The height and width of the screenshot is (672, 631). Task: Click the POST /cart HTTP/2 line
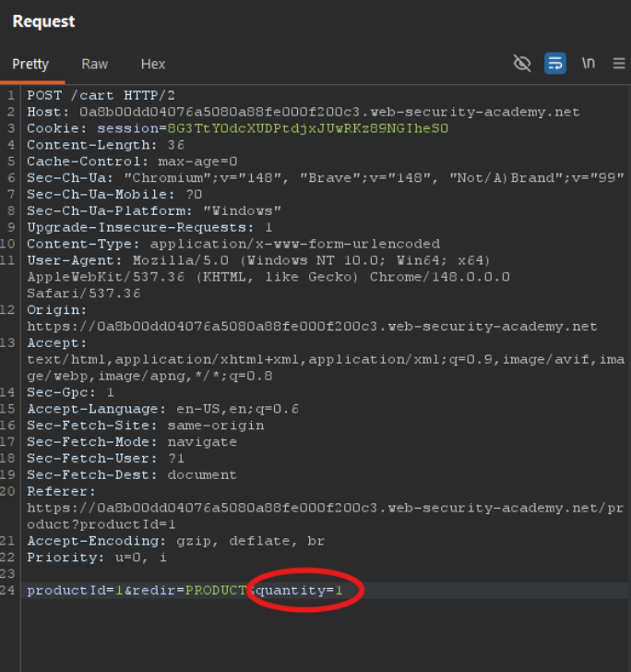101,95
